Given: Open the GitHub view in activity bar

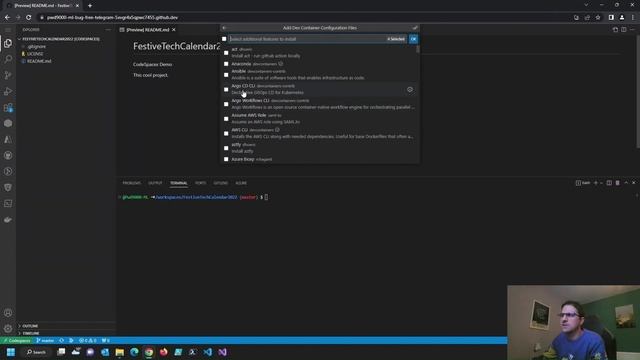Looking at the screenshot, I should (8, 156).
